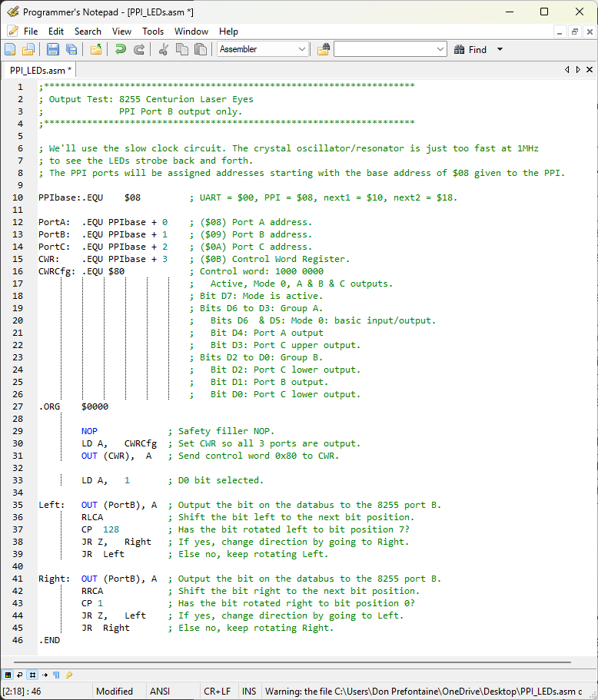Click the Undo arrow icon
Image resolution: width=598 pixels, height=700 pixels.
click(x=121, y=49)
